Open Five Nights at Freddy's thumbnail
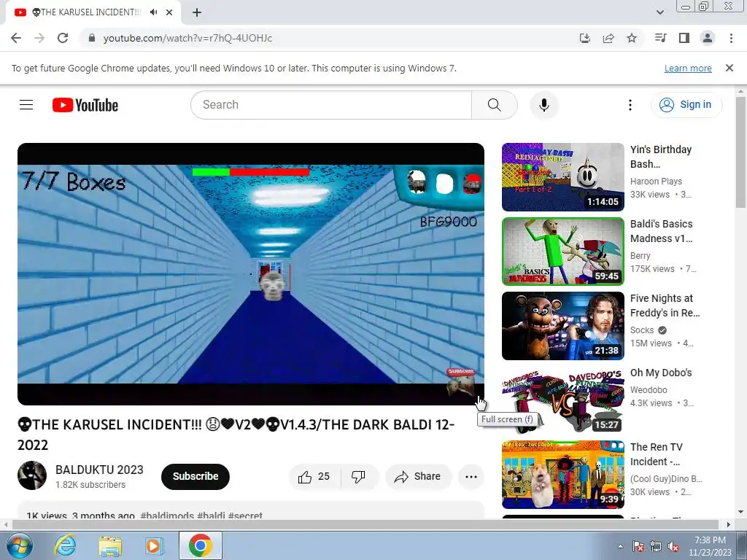Viewport: 747px width, 560px height. click(562, 326)
